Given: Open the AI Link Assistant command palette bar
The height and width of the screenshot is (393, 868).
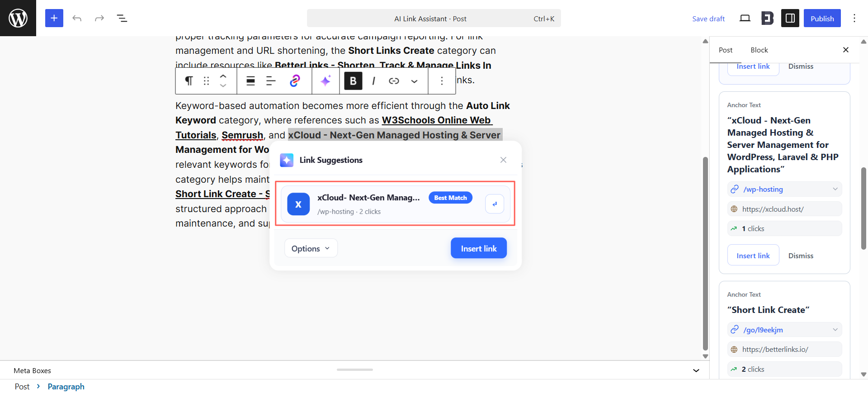Looking at the screenshot, I should (x=434, y=19).
